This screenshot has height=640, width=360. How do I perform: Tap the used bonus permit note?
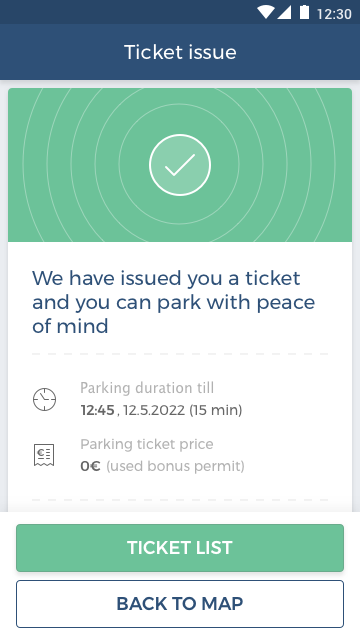[176, 466]
